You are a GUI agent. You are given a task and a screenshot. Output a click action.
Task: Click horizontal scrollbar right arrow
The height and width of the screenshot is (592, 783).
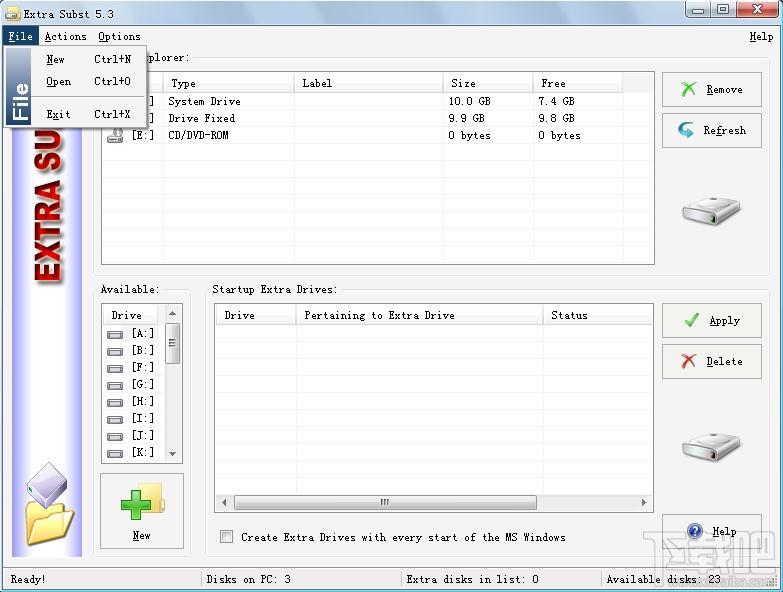[x=644, y=503]
